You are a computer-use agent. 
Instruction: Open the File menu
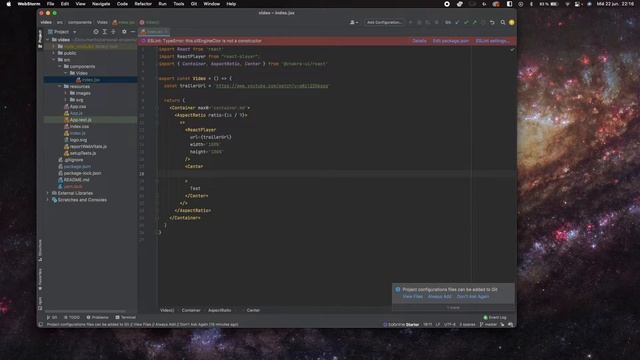click(50, 4)
